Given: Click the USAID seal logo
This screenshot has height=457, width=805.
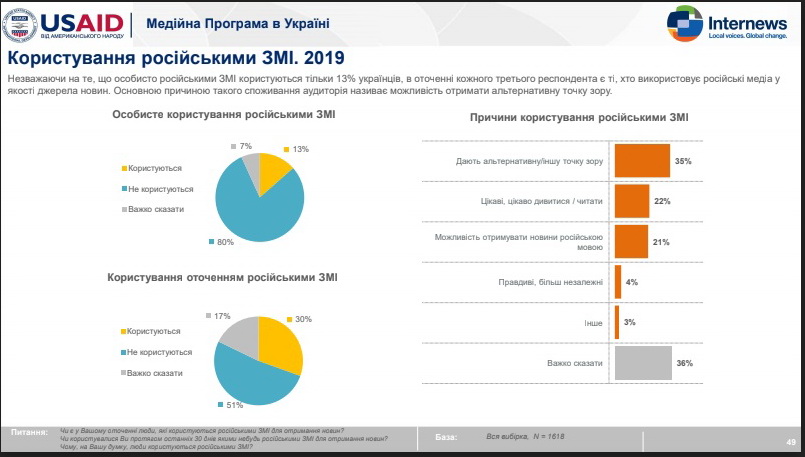Looking at the screenshot, I should [22, 23].
